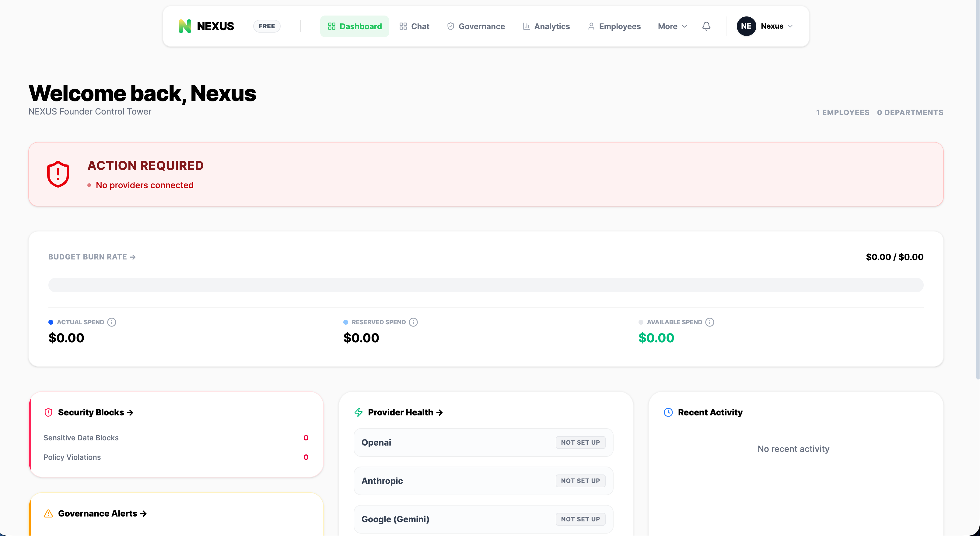The image size is (980, 536).
Task: Click the blue Actual Spend legend dot
Action: click(x=51, y=322)
